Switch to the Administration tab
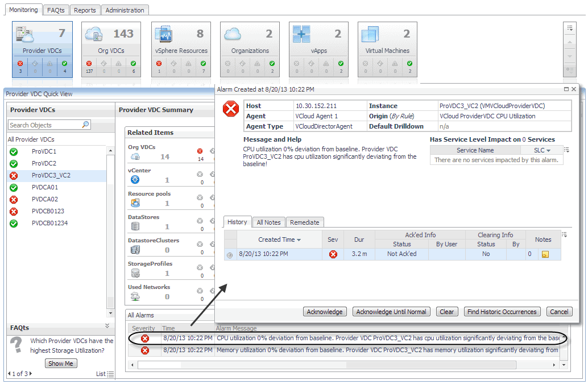588x384 pixels. 125,10
